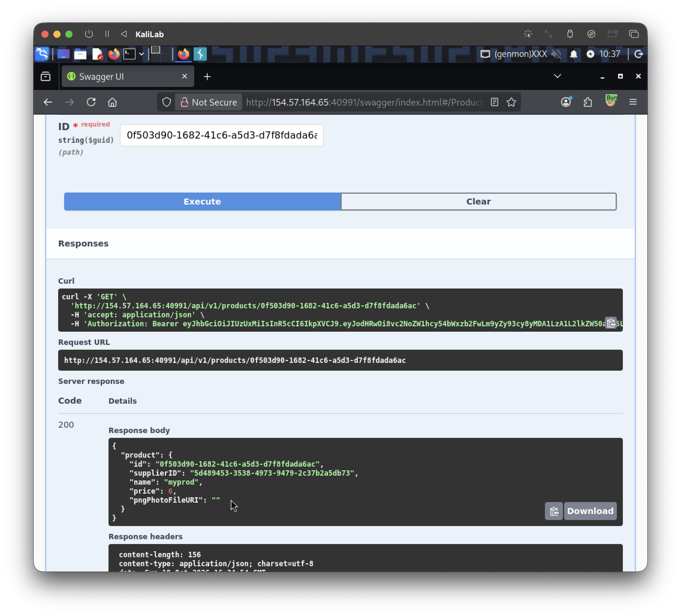Launch the file manager from the panel
Image resolution: width=681 pixels, height=616 pixels.
(x=80, y=54)
